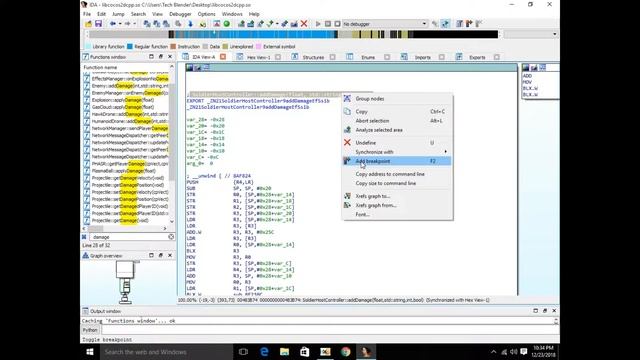Screen dimensions: 640x360
Task: Start the debugger process with play icon
Action: (x=318, y=24)
